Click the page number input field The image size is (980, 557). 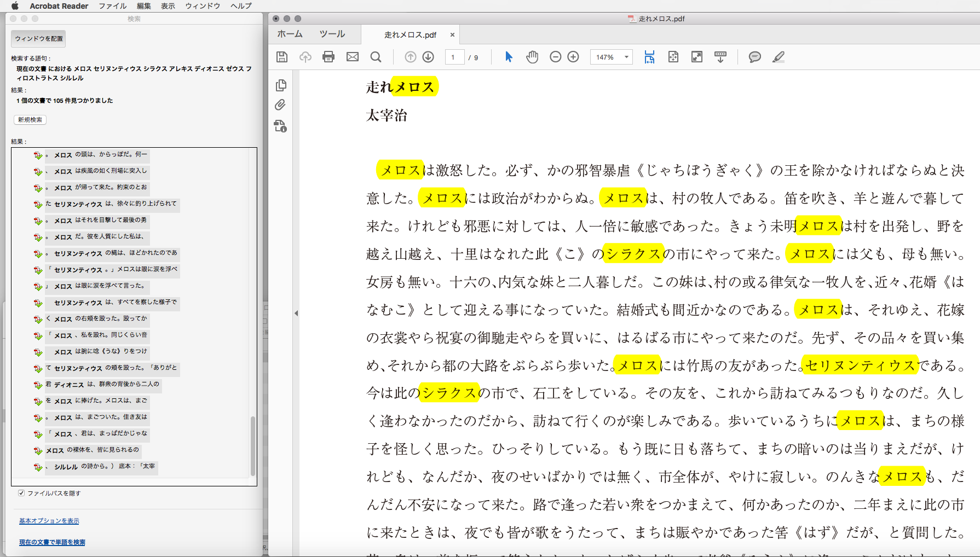454,57
